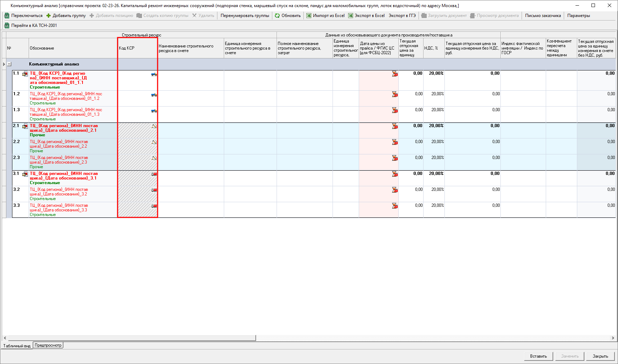Click Перейти в КА ТСН-2001
618x364 pixels.
pyautogui.click(x=34, y=25)
